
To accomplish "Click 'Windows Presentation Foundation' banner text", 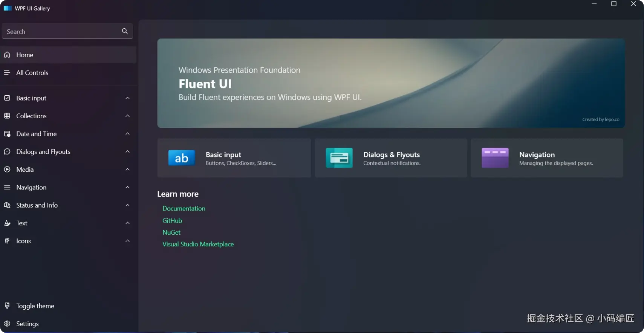I will (239, 70).
